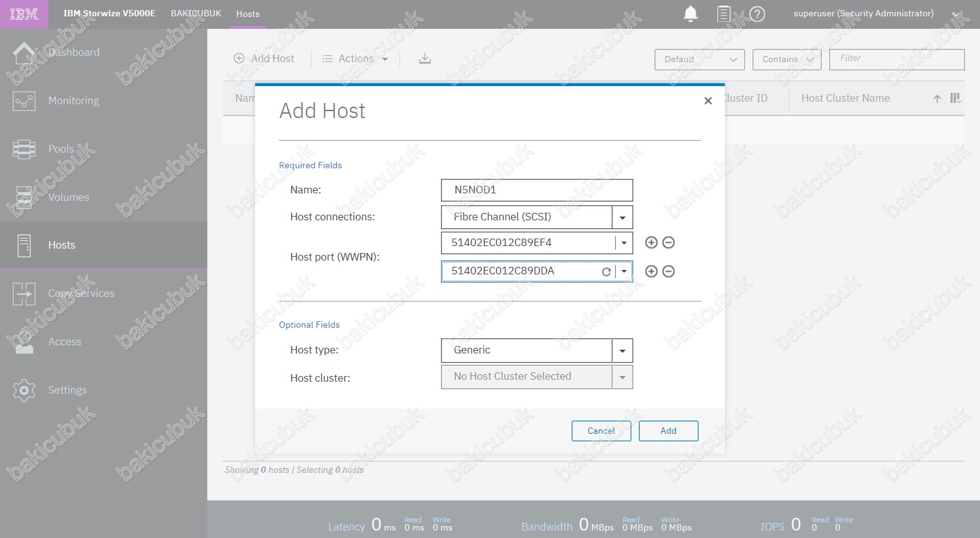Click the Bandwidth performance indicator
The width and height of the screenshot is (980, 538).
click(606, 525)
